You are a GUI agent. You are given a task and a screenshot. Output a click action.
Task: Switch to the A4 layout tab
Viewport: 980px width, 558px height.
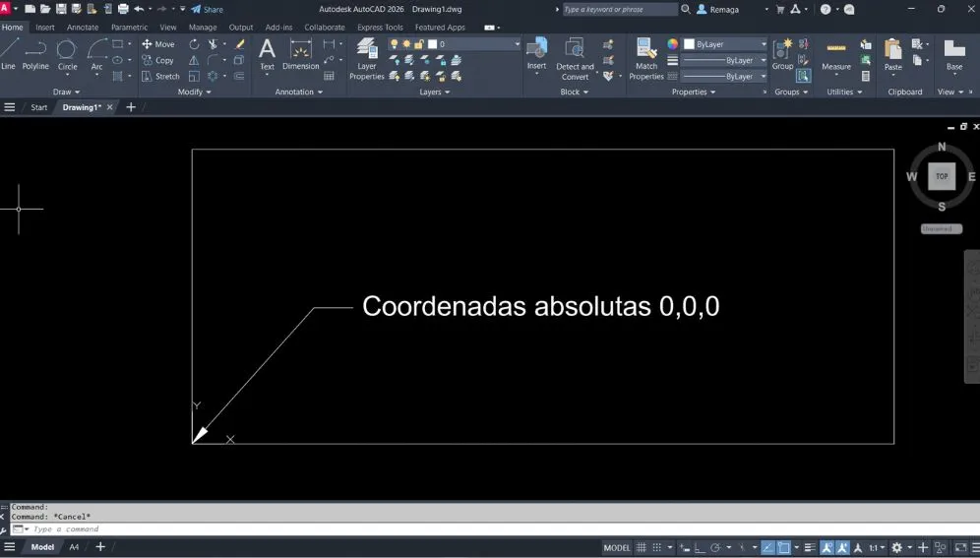point(74,547)
